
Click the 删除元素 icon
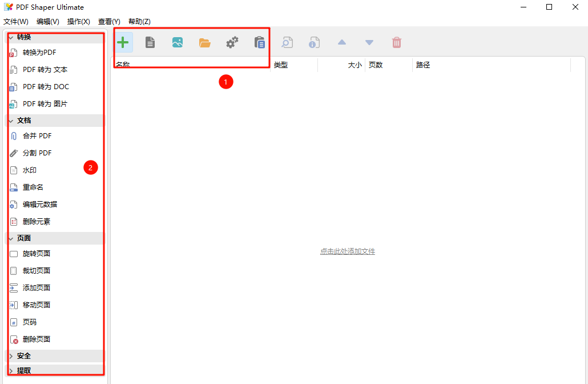coord(14,222)
